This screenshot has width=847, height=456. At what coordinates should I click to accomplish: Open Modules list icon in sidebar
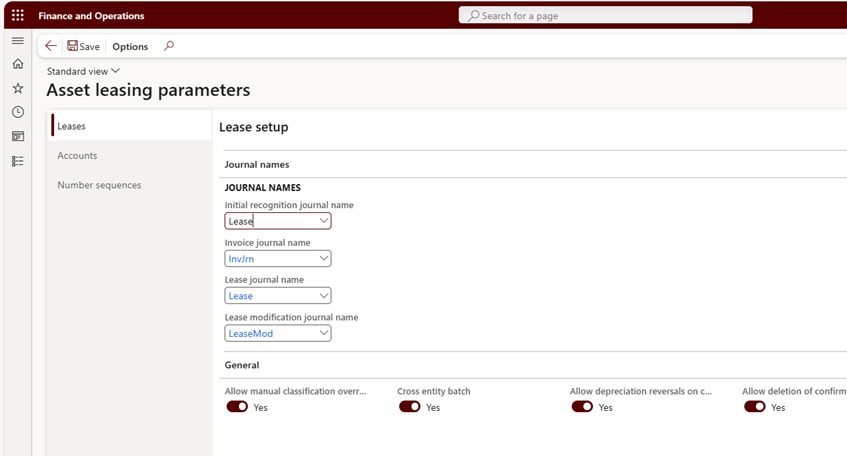(x=18, y=161)
